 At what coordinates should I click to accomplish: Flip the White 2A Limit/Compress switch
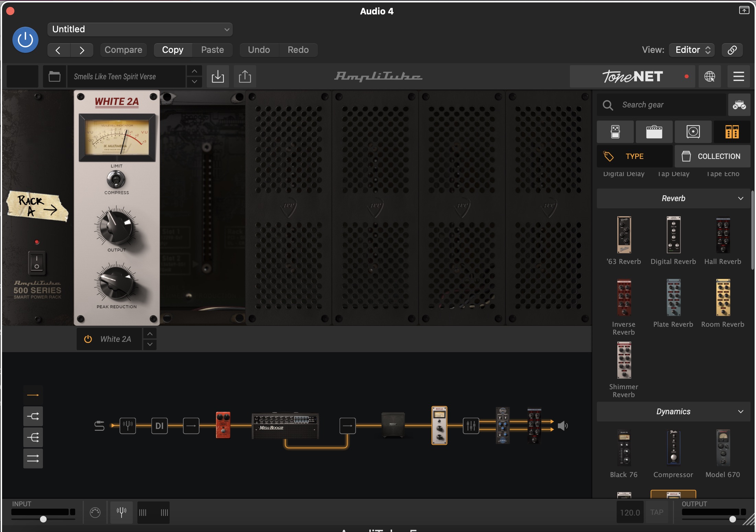tap(116, 179)
